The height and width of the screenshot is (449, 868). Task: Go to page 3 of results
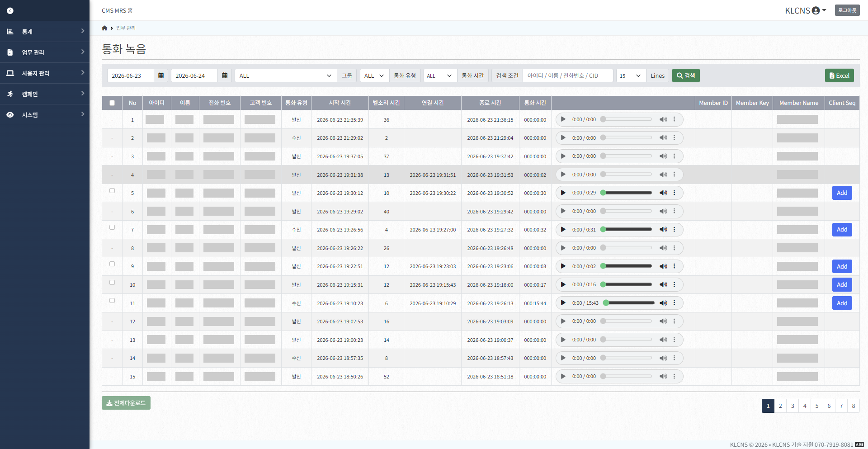(x=793, y=406)
